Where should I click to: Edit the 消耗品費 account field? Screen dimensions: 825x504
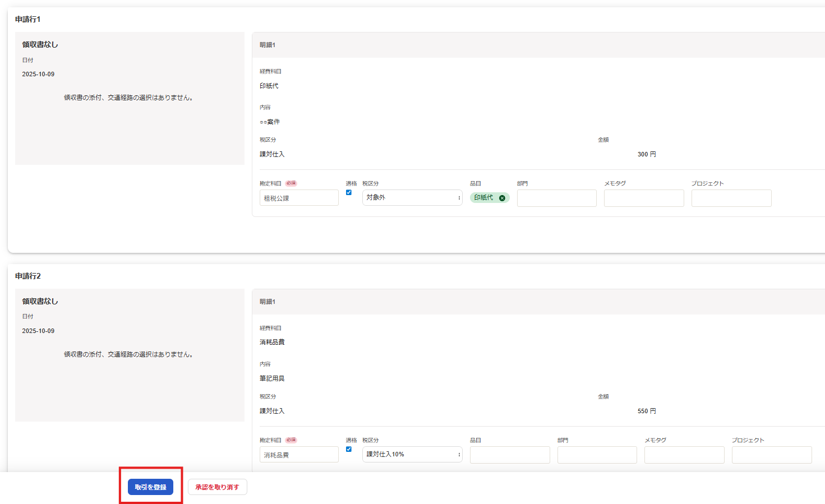(x=299, y=455)
